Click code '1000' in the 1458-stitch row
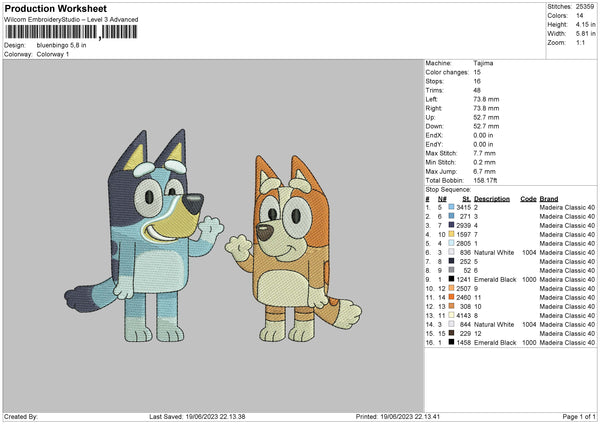 pyautogui.click(x=529, y=342)
